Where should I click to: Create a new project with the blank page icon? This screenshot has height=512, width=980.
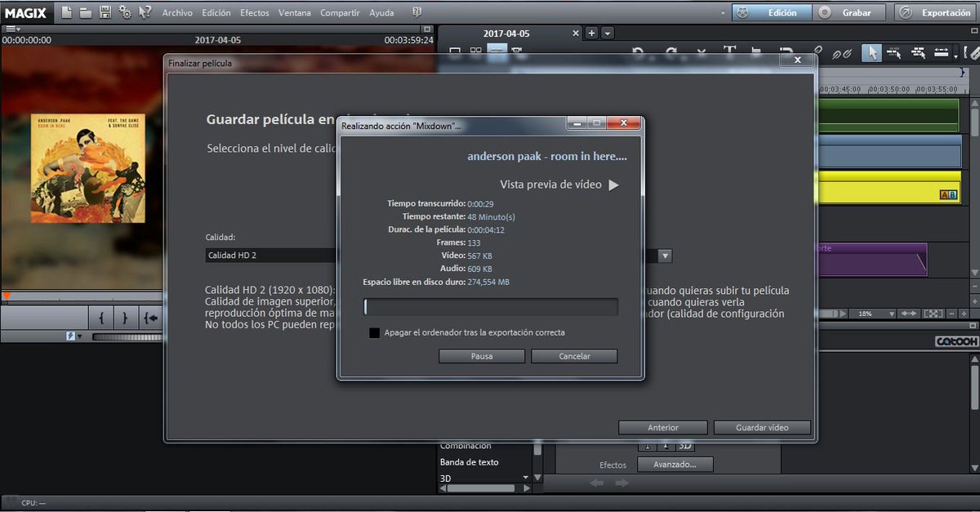[x=66, y=12]
